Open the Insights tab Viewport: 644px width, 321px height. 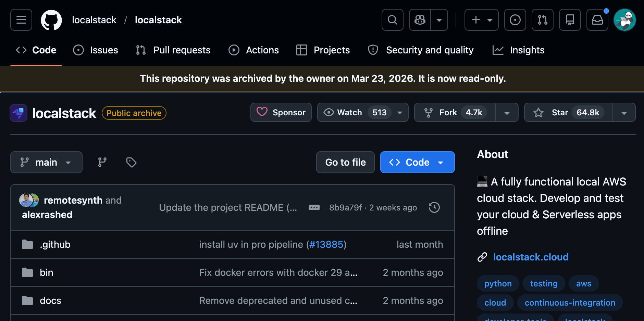tap(519, 50)
